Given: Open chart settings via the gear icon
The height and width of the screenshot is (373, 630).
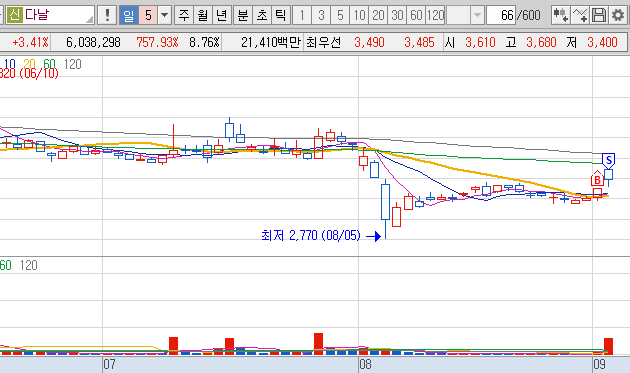Looking at the screenshot, I should [x=618, y=15].
